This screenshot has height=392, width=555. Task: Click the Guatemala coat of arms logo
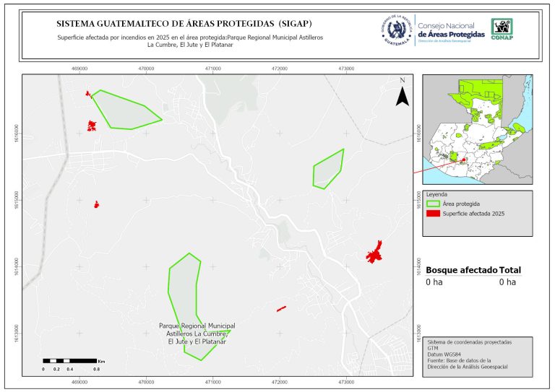pyautogui.click(x=395, y=30)
